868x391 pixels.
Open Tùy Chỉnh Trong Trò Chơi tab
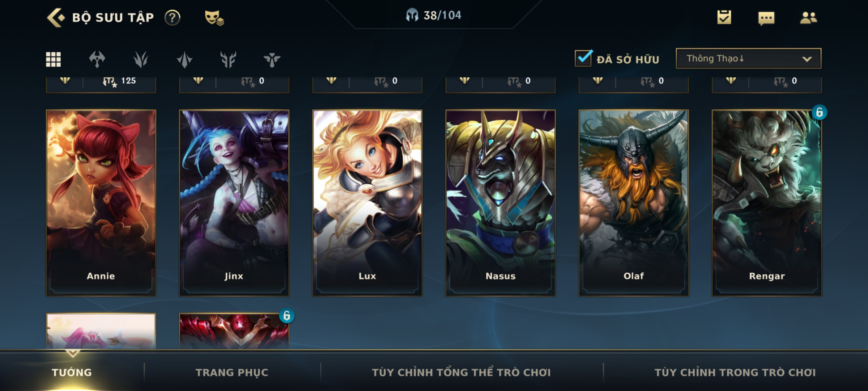point(735,372)
